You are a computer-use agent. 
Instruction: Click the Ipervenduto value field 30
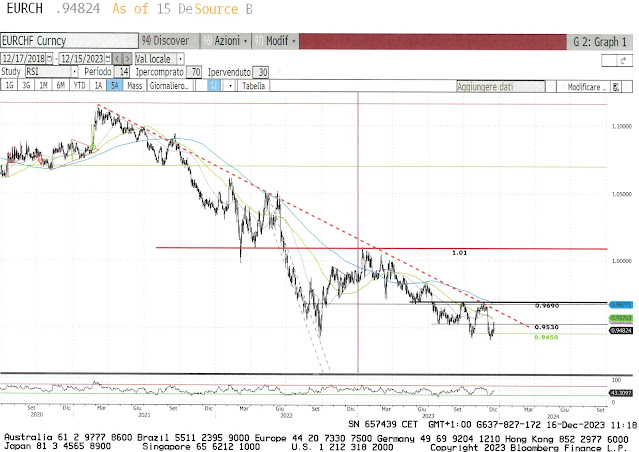260,72
